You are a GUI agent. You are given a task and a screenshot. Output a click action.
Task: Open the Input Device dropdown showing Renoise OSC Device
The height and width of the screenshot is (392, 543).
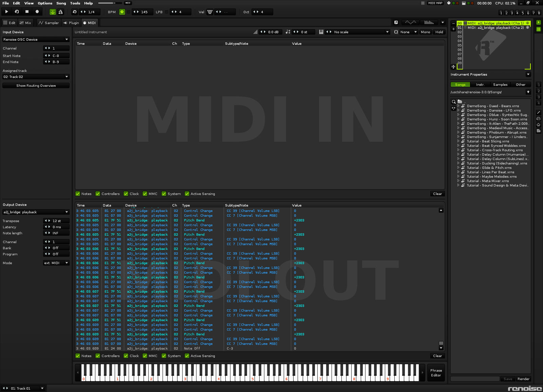coord(35,39)
